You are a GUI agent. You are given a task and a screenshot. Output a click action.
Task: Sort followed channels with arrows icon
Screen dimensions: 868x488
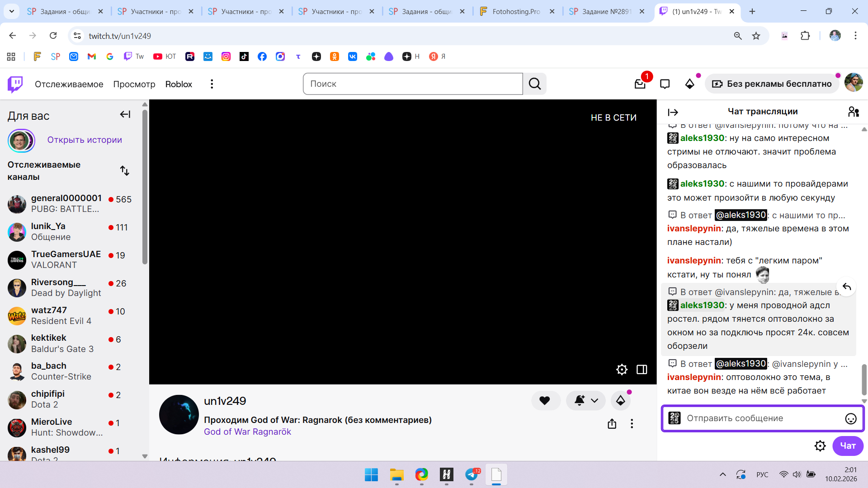click(x=124, y=171)
